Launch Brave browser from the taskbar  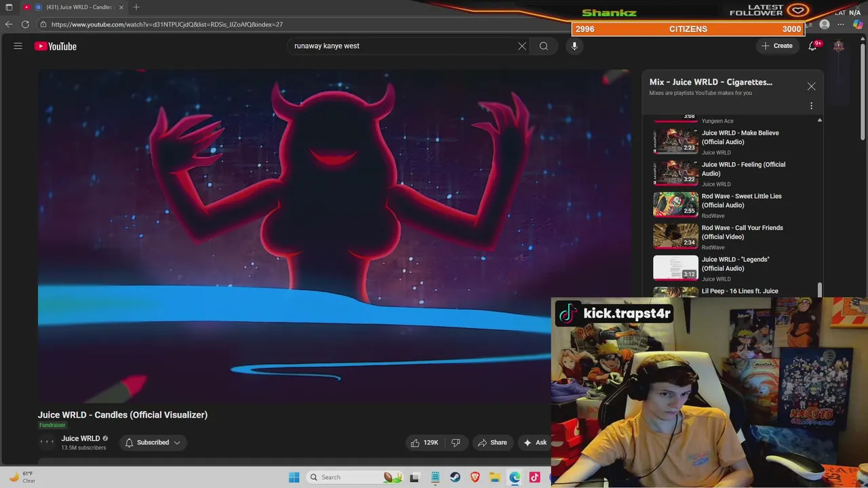point(475,477)
